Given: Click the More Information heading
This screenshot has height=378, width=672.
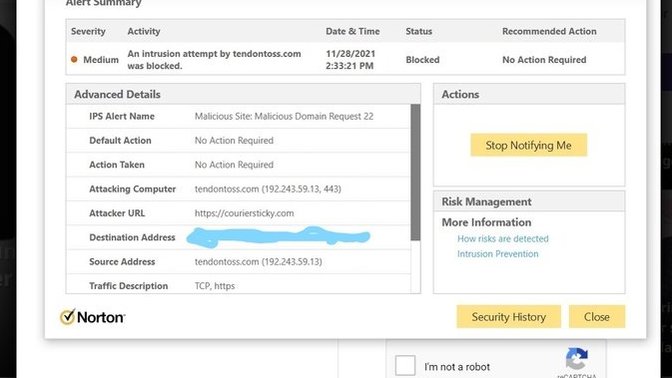Looking at the screenshot, I should click(486, 222).
